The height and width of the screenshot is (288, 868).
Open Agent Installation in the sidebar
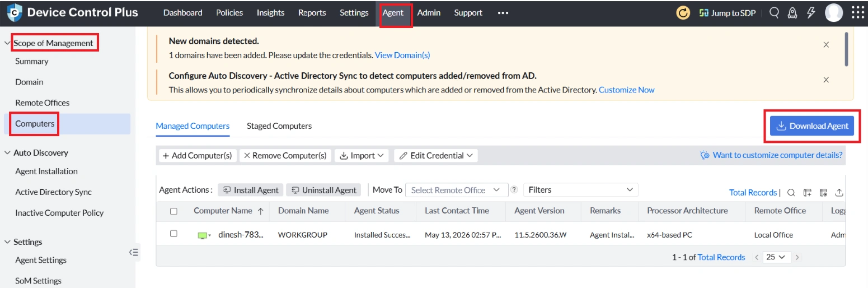[46, 171]
